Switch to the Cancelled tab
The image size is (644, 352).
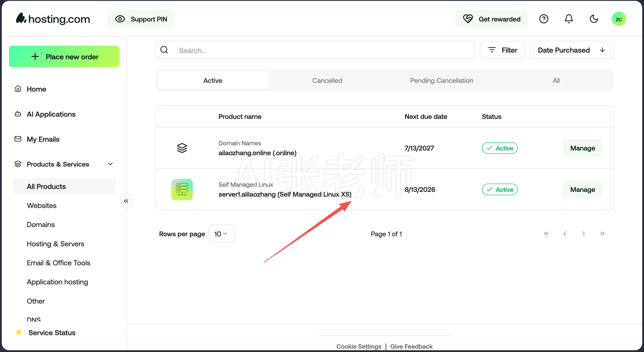click(x=327, y=80)
